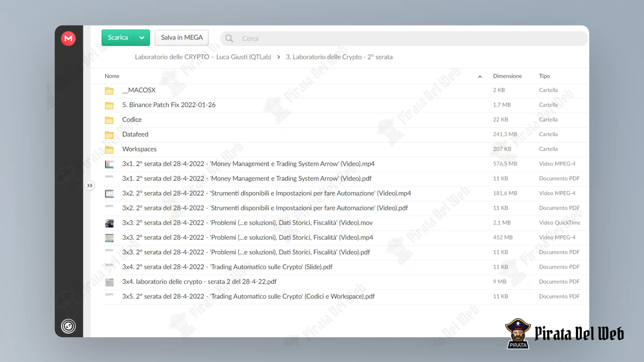Sort by Dimensione column header
Viewport: 644px width, 362px height.
coord(507,76)
